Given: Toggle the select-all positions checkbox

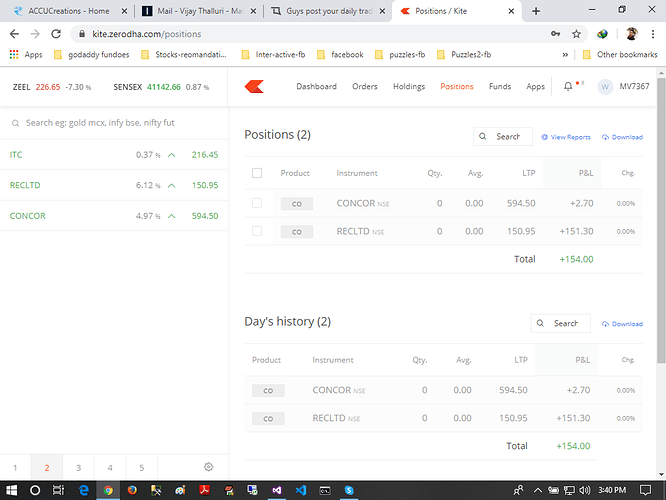Looking at the screenshot, I should 257,173.
